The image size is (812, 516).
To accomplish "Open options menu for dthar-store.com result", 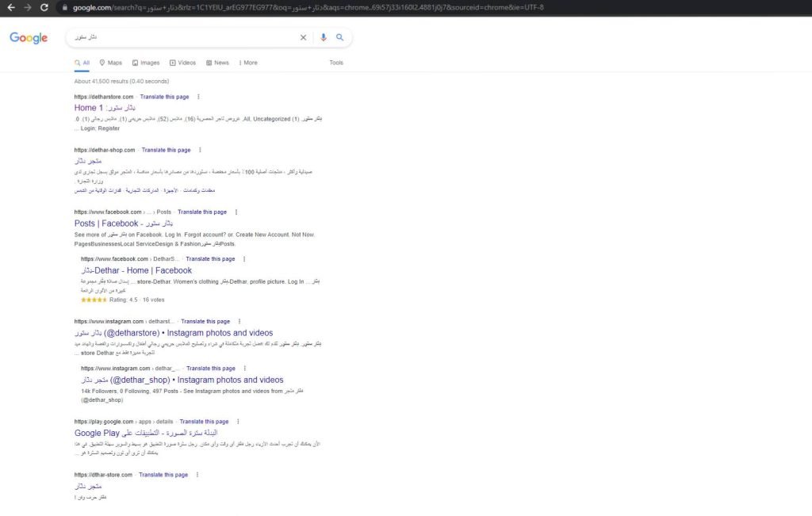I will (197, 475).
